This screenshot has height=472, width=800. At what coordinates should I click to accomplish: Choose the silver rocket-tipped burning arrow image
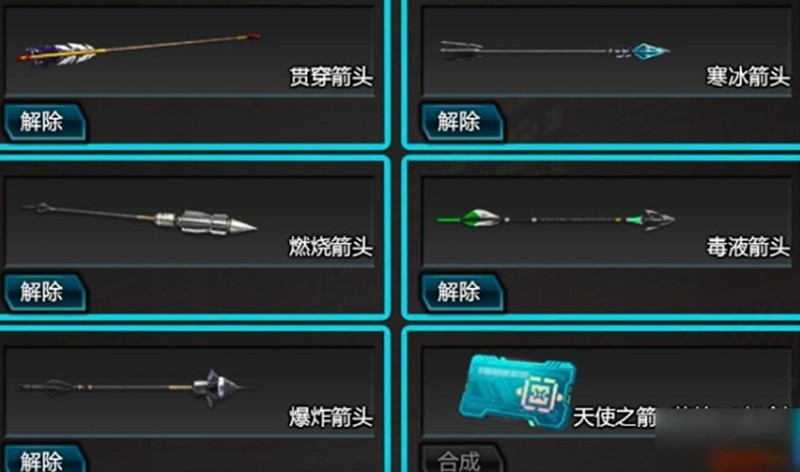coord(139,218)
